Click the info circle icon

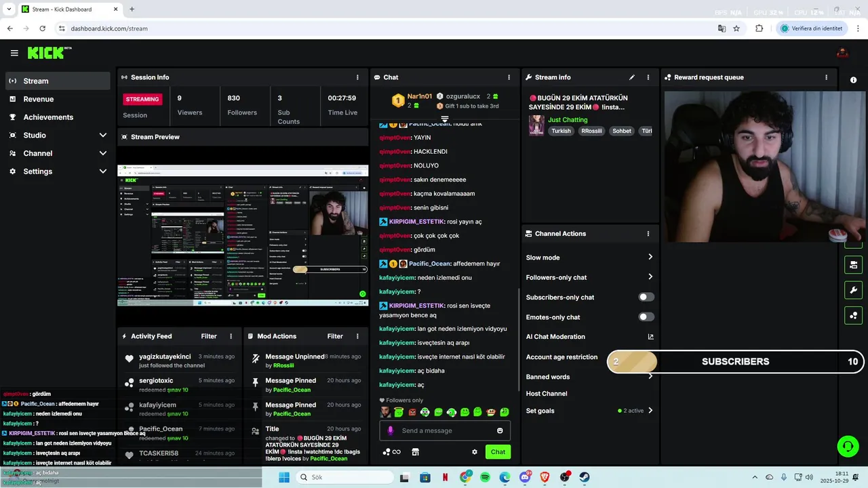pos(853,80)
